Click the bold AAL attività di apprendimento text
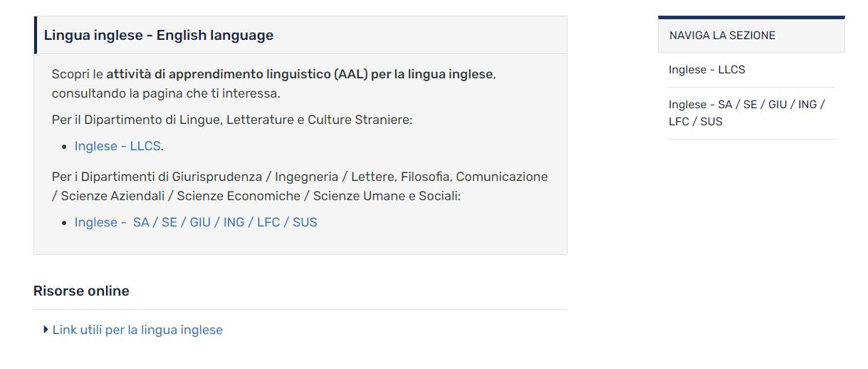This screenshot has width=868, height=369. tap(299, 74)
